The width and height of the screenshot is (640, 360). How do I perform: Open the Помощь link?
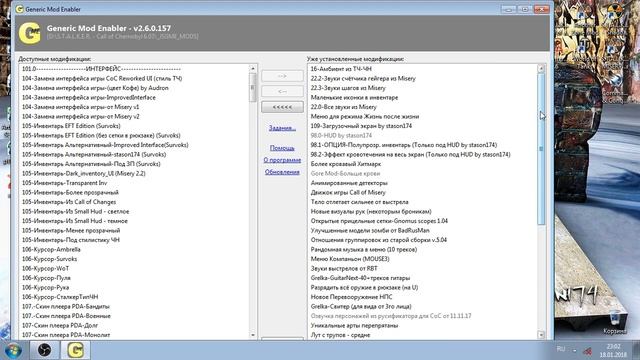tap(282, 148)
